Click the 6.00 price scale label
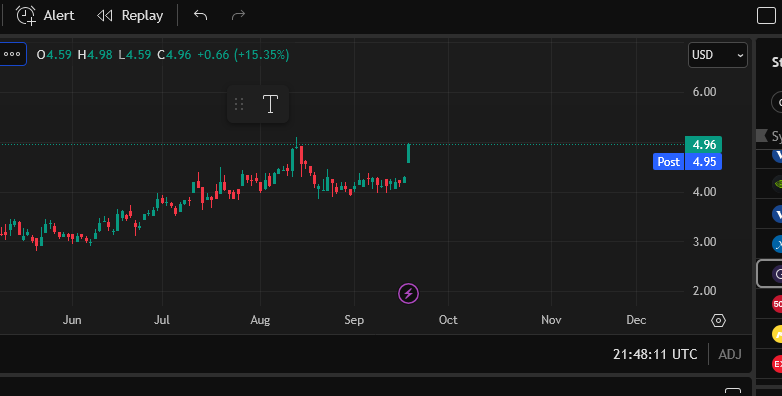Image resolution: width=782 pixels, height=396 pixels. click(704, 92)
